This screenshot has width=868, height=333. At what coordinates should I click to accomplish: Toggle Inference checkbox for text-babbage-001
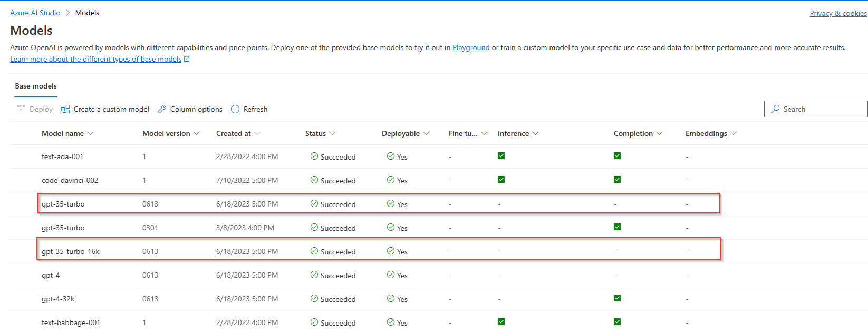[501, 322]
